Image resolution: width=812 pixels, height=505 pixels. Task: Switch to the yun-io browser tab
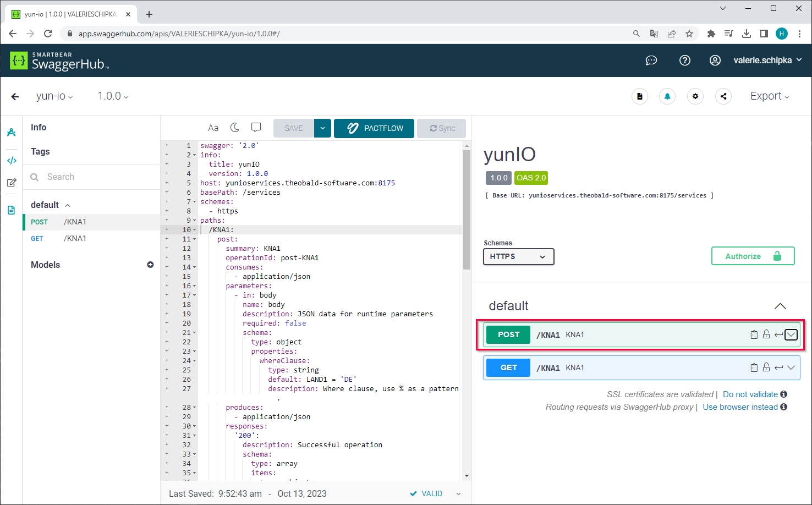(71, 14)
